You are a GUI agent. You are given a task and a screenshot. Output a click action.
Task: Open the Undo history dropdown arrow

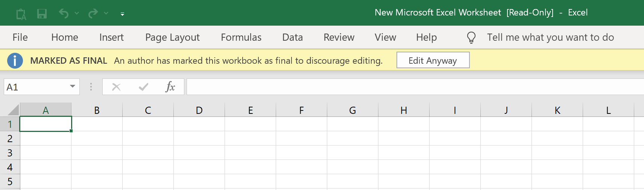click(77, 13)
